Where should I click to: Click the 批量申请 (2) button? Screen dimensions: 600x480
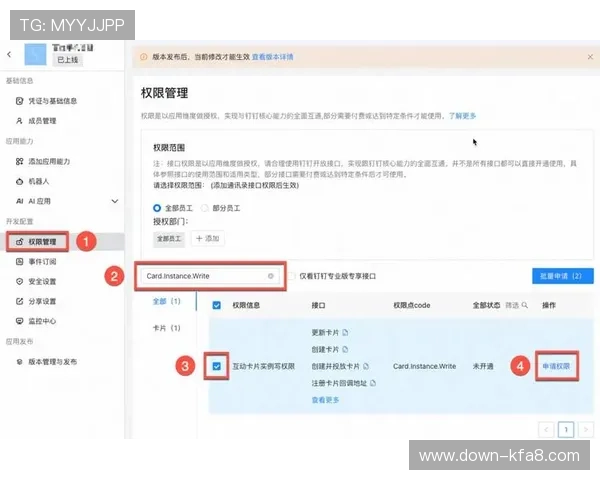coord(562,276)
